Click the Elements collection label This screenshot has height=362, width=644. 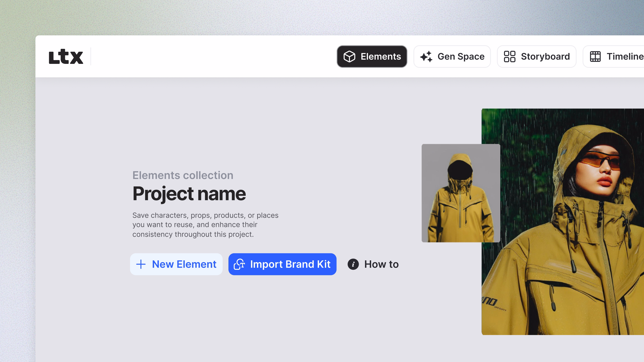[x=183, y=175]
